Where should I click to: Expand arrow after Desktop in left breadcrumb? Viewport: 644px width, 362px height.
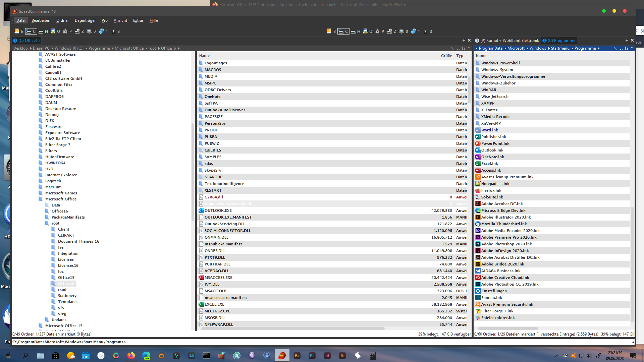tap(31, 49)
